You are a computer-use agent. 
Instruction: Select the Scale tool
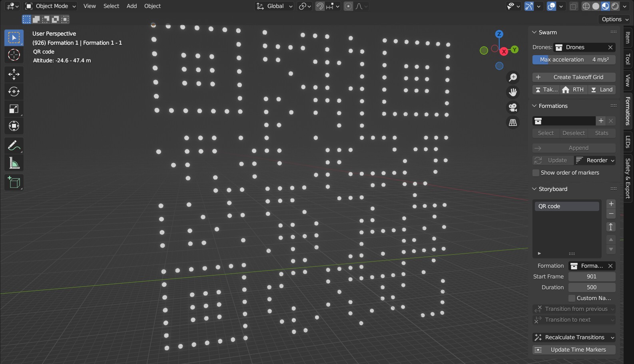(14, 109)
